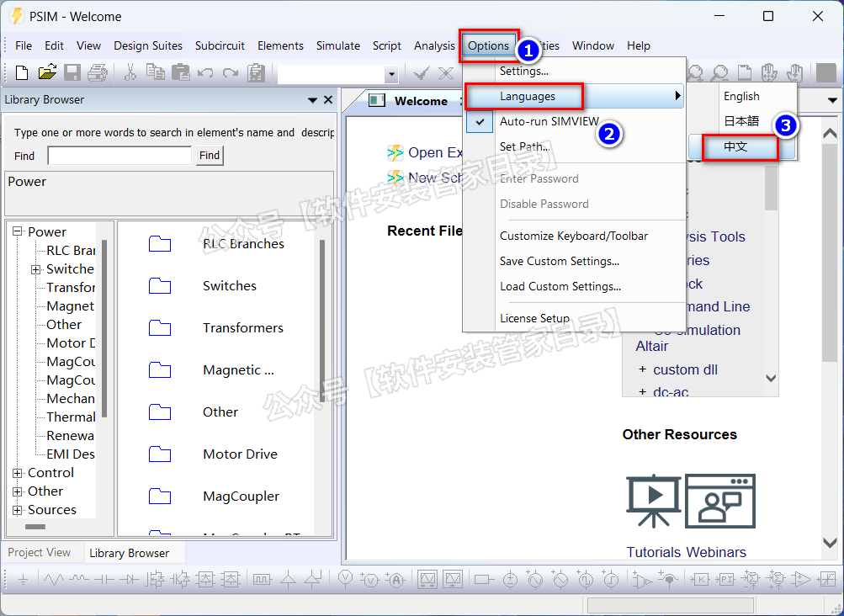The height and width of the screenshot is (616, 844).
Task: Open the document tab list dropdown arrow
Action: click(x=832, y=100)
